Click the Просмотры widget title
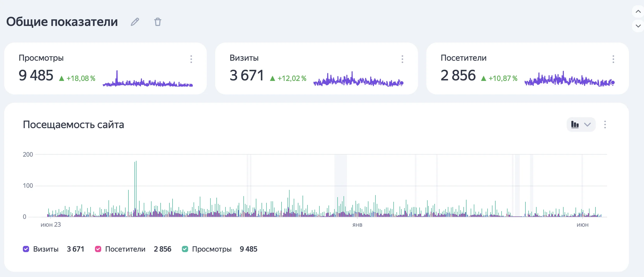This screenshot has width=644, height=277. pos(41,58)
